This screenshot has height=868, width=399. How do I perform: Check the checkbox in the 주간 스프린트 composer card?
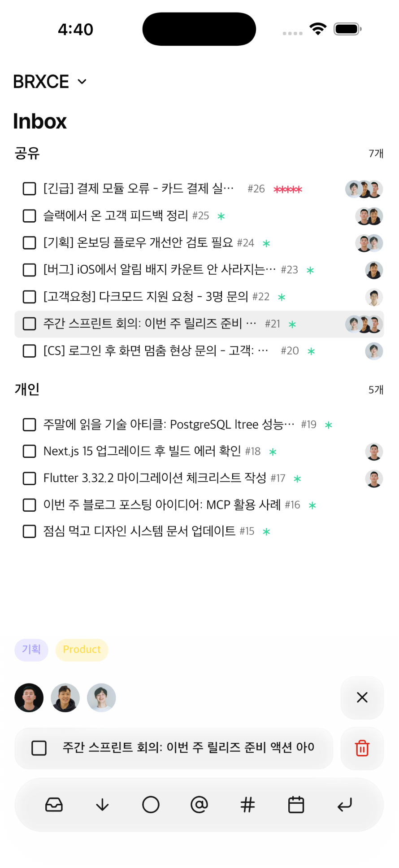[x=39, y=749]
